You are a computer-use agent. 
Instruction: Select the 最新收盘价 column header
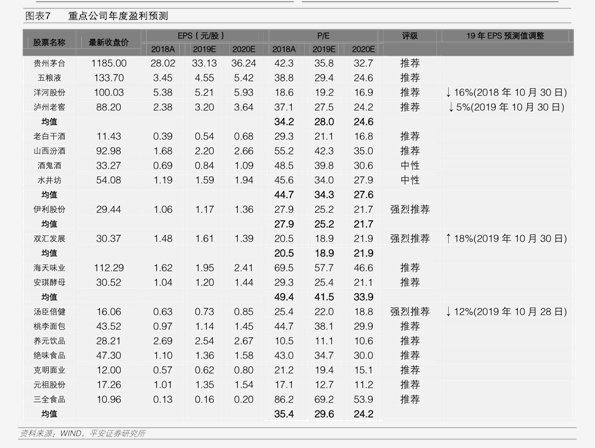[x=109, y=42]
